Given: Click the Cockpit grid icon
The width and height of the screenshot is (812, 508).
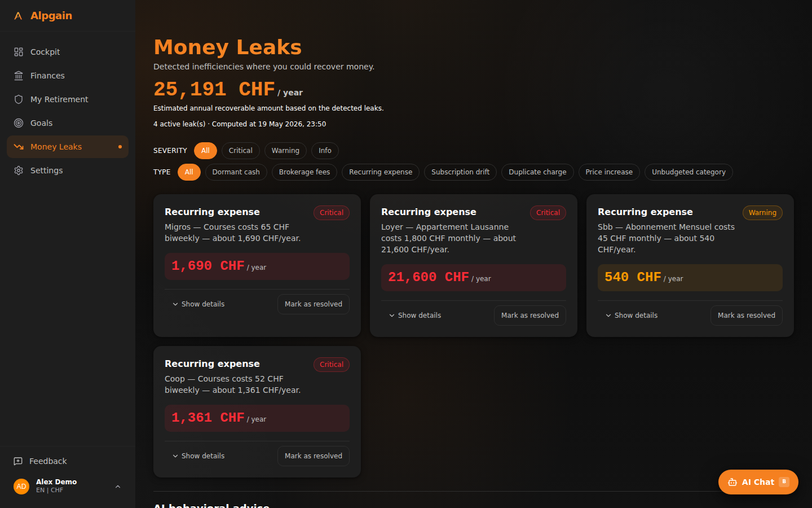Looking at the screenshot, I should click(x=19, y=52).
